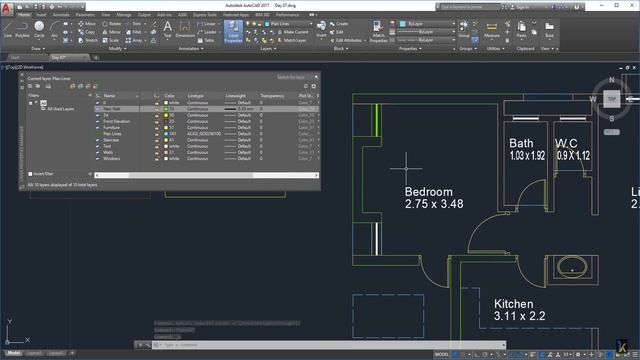The width and height of the screenshot is (640, 360).
Task: Activate the Mirror tool
Action: pyautogui.click(x=111, y=32)
